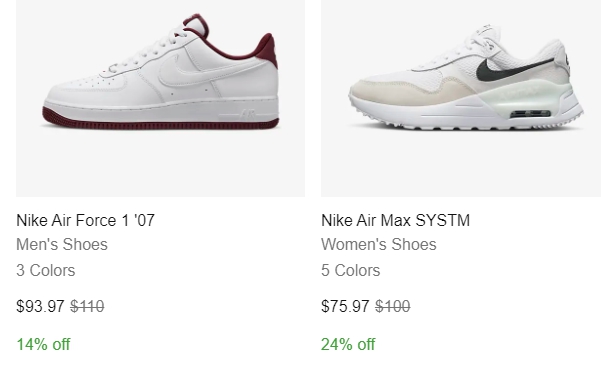
Task: Click the green 14% off label
Action: [x=43, y=344]
